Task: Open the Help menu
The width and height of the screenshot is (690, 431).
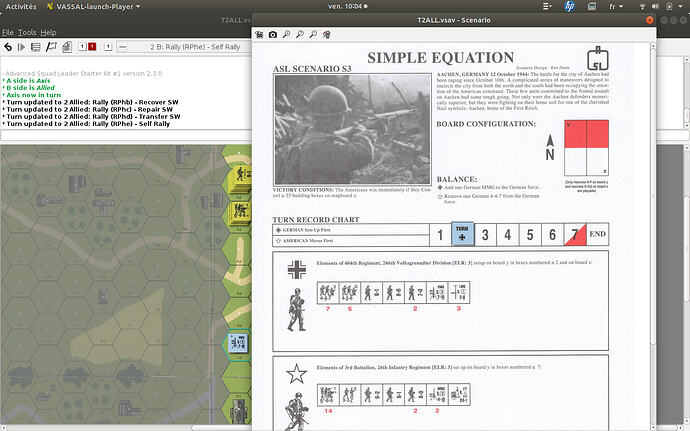Action: coord(48,32)
